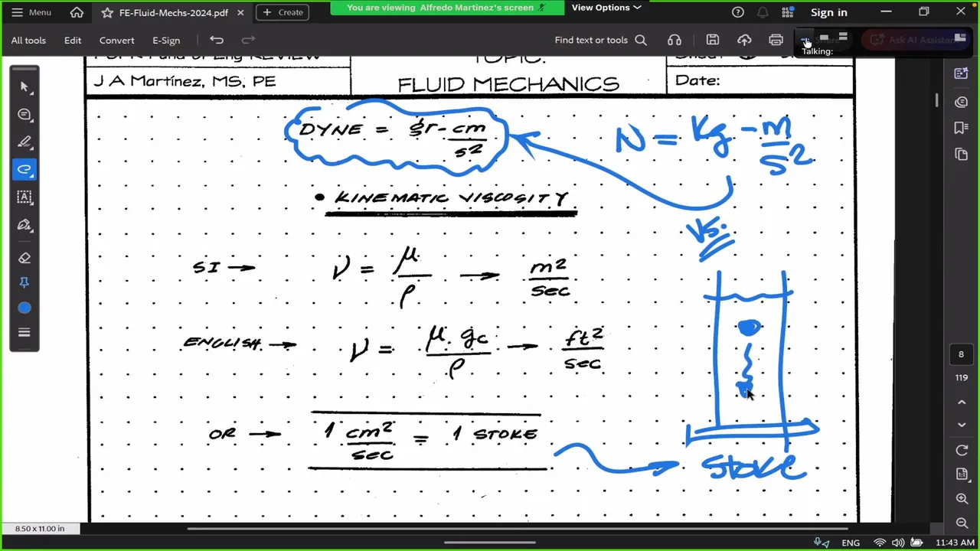Image resolution: width=980 pixels, height=551 pixels.
Task: Click the Undo arrow icon
Action: point(217,40)
